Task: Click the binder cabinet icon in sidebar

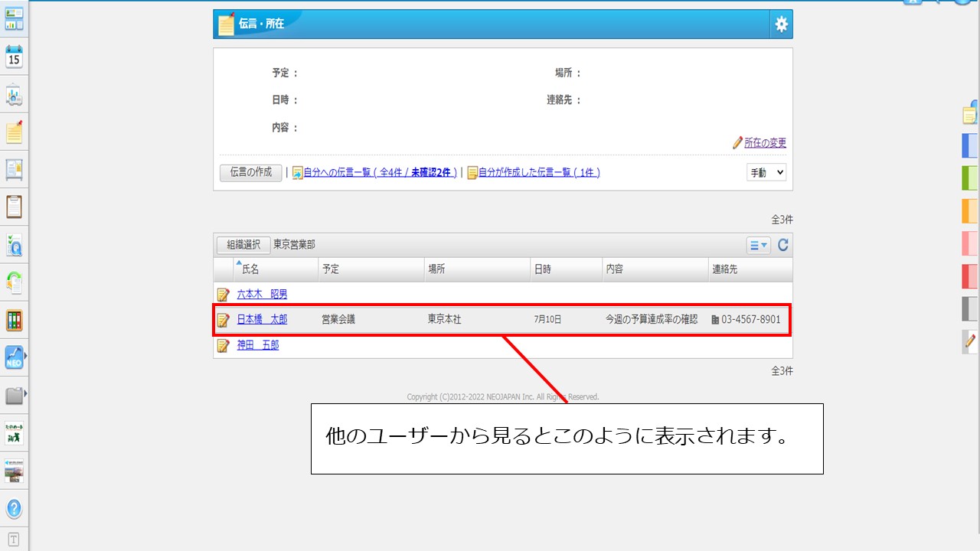Action: coord(14,320)
